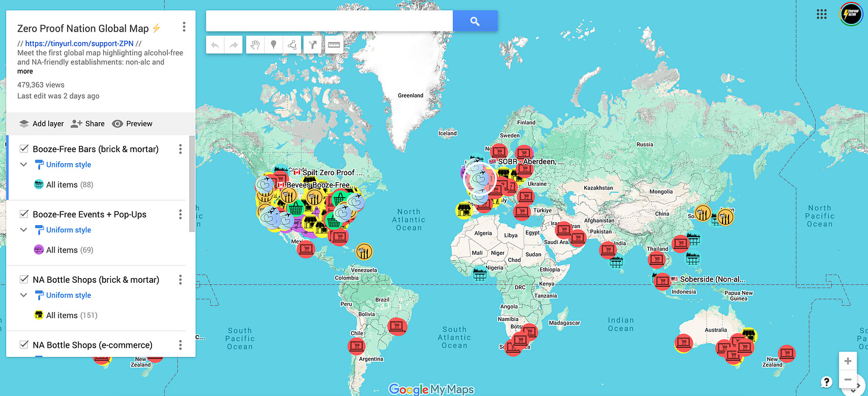868x396 pixels.
Task: Open NA Bottle Shops e-commerce layer options
Action: (180, 345)
